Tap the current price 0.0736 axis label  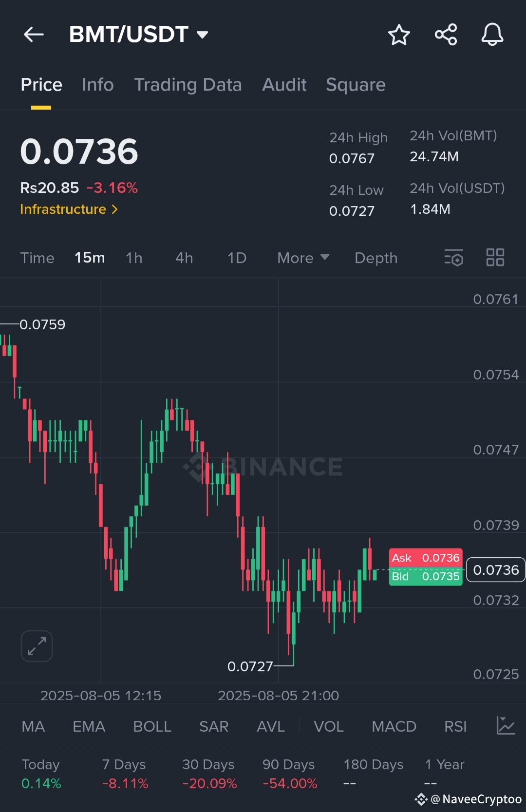(x=495, y=570)
